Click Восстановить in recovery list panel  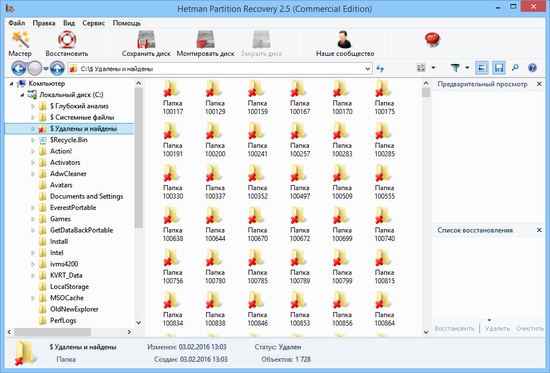pyautogui.click(x=454, y=328)
